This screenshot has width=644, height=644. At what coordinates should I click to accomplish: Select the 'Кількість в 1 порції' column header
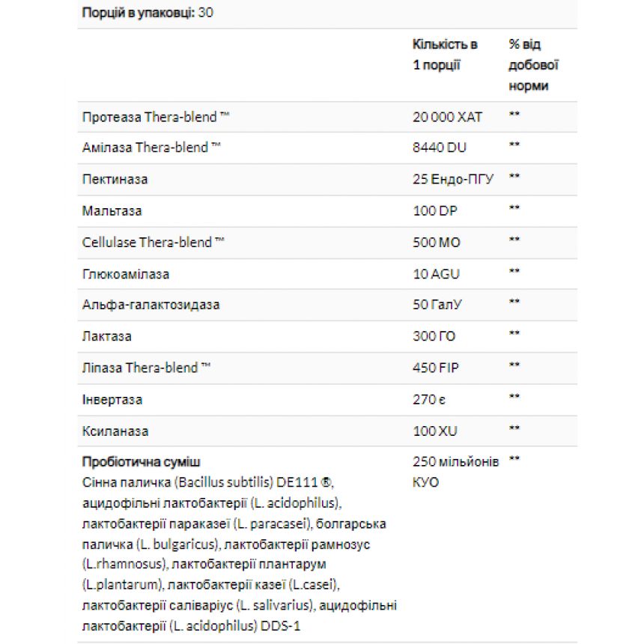click(x=445, y=55)
